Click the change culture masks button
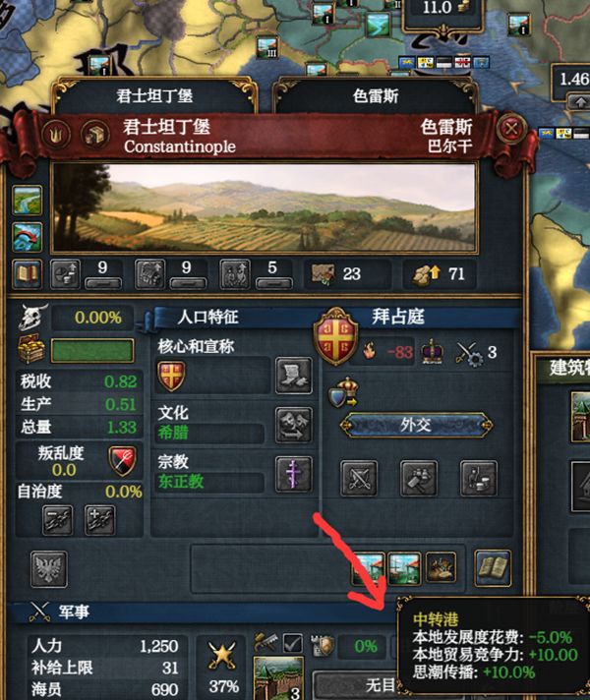Image resolution: width=590 pixels, height=700 pixels. [293, 425]
